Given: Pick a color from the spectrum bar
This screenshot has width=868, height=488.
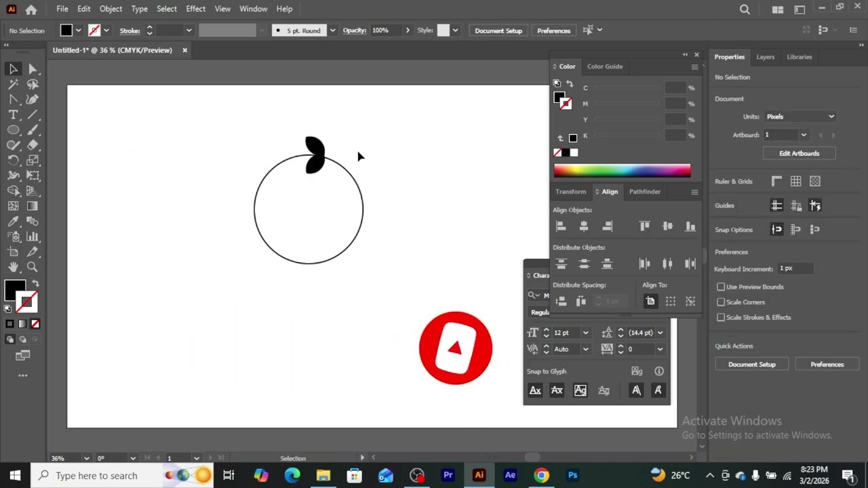Looking at the screenshot, I should pos(622,171).
